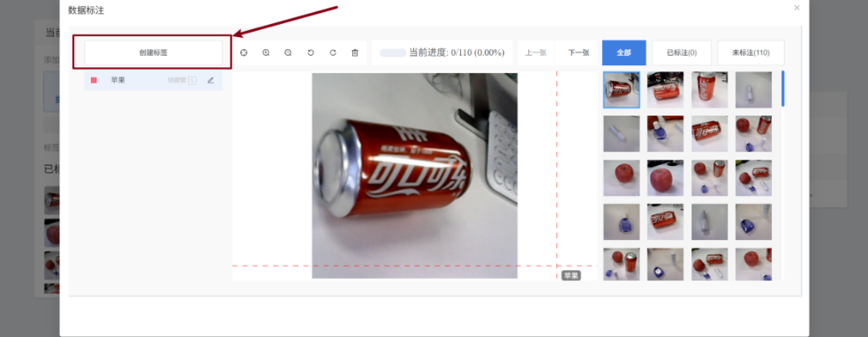Rotate the image counterclockwise
This screenshot has width=868, height=337.
[x=311, y=53]
